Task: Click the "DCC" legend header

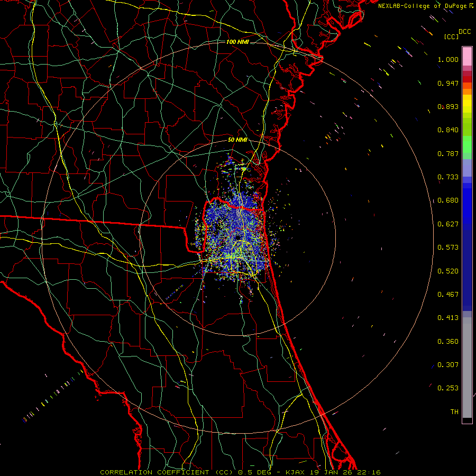Action: point(465,32)
